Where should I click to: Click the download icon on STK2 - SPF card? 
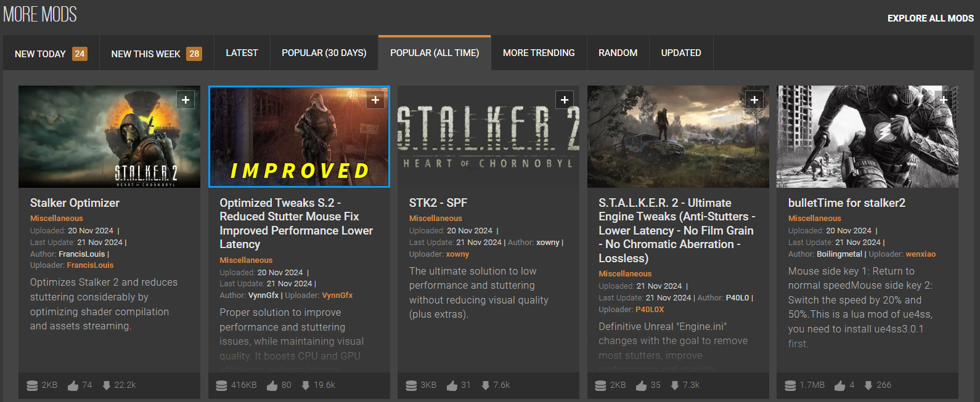pos(486,385)
